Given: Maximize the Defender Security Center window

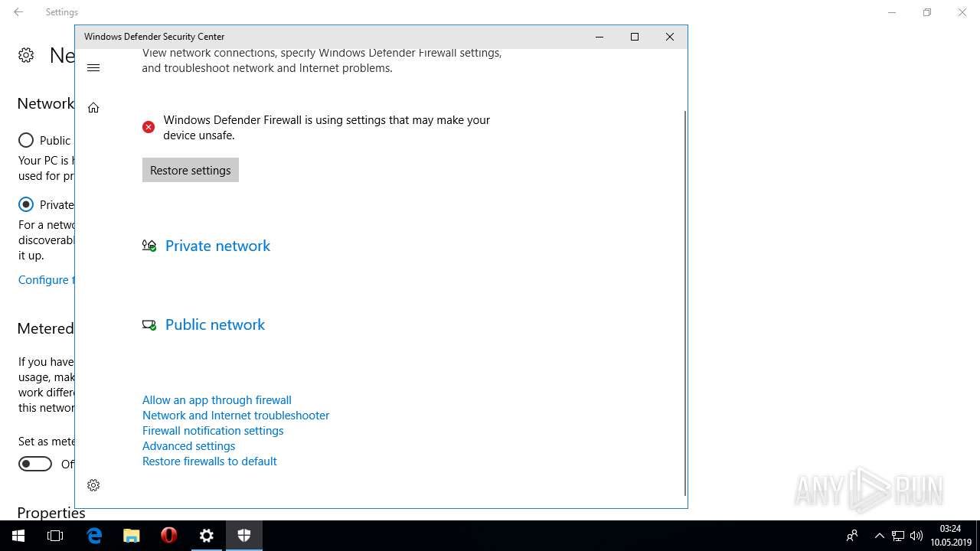Looking at the screenshot, I should point(634,37).
